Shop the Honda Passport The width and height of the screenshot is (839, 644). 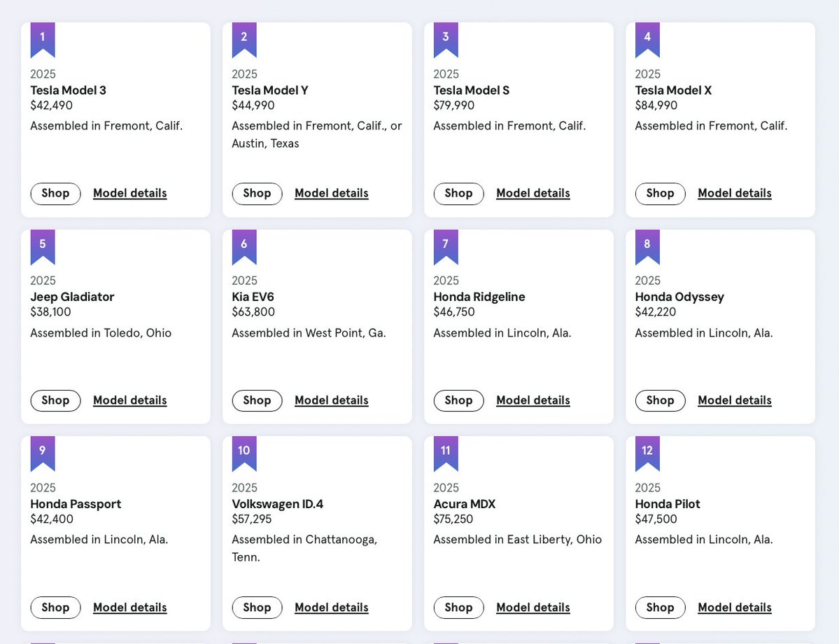[x=56, y=608]
